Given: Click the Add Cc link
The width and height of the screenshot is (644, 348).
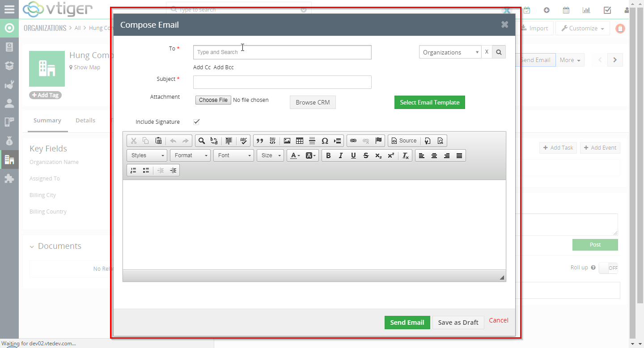Looking at the screenshot, I should tap(202, 67).
